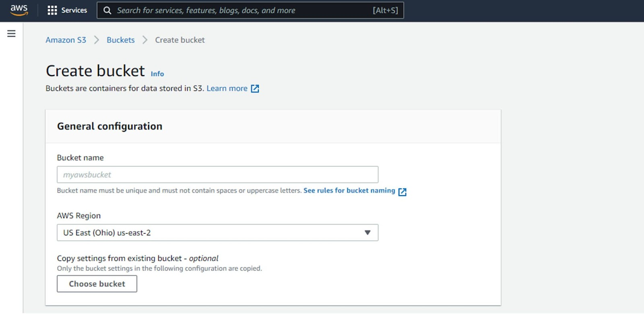This screenshot has width=644, height=317.
Task: Click the AWS Region label
Action: coord(78,216)
